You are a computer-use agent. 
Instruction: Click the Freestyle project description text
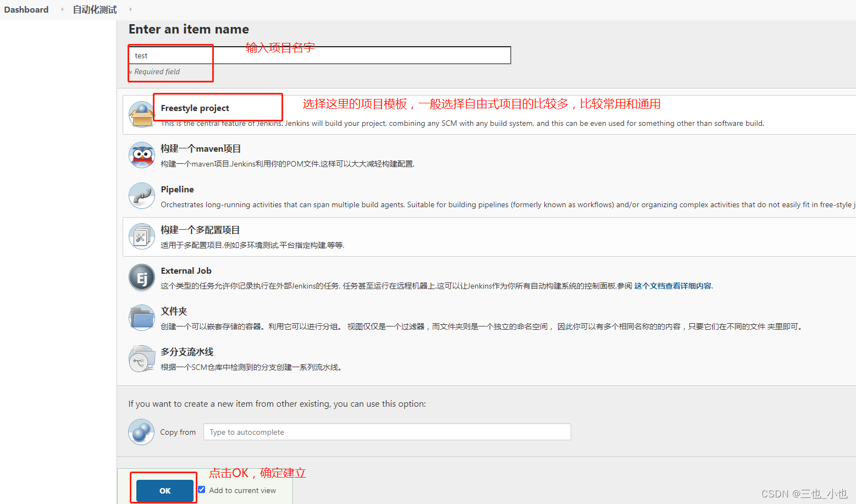tap(462, 123)
